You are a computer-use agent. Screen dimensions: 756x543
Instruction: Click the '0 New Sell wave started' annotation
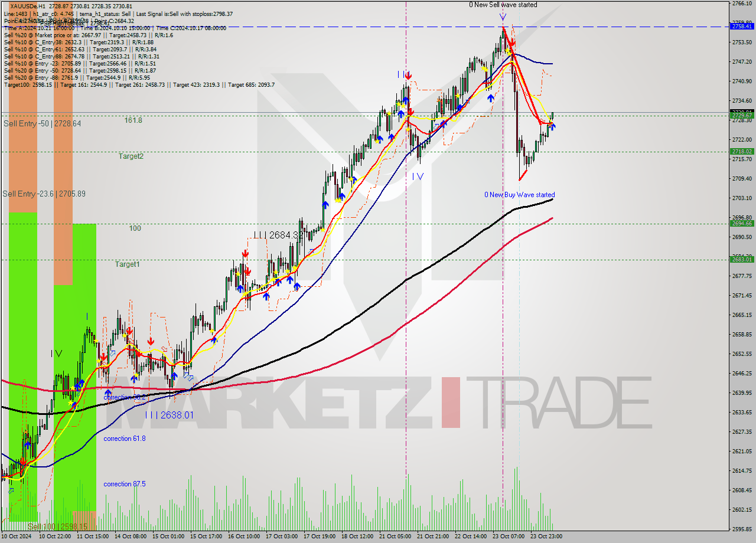click(x=503, y=5)
